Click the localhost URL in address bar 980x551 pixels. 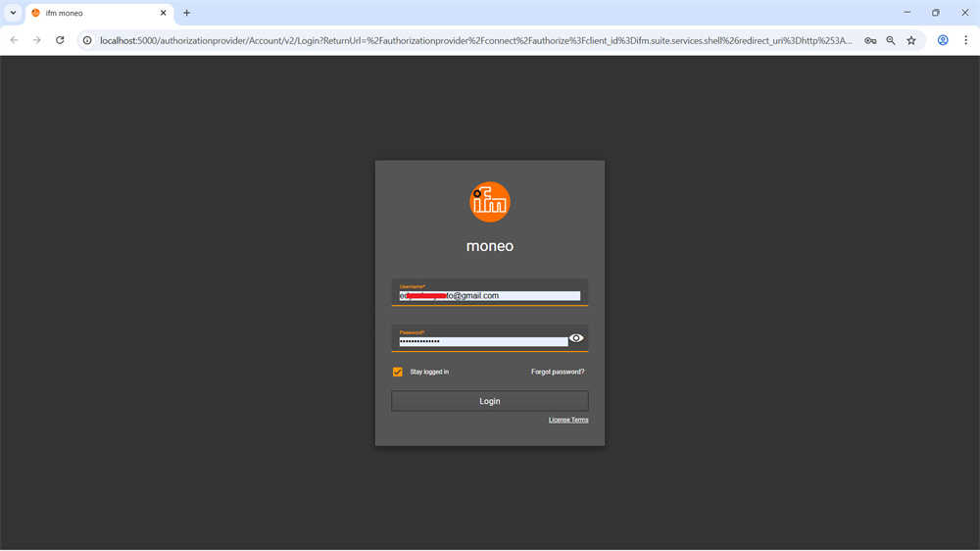pos(476,40)
